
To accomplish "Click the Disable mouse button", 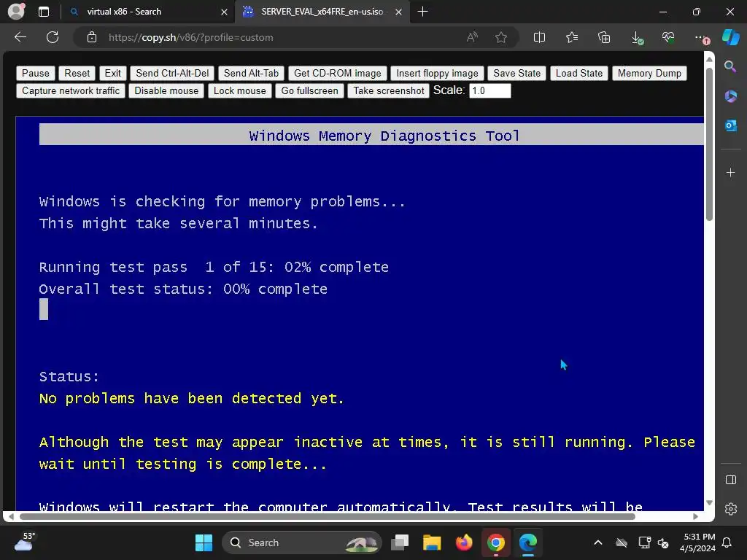I will pyautogui.click(x=166, y=91).
